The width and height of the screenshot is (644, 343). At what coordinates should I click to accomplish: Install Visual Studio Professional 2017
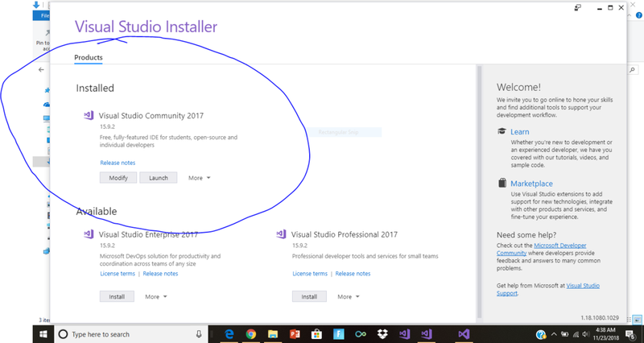point(309,296)
